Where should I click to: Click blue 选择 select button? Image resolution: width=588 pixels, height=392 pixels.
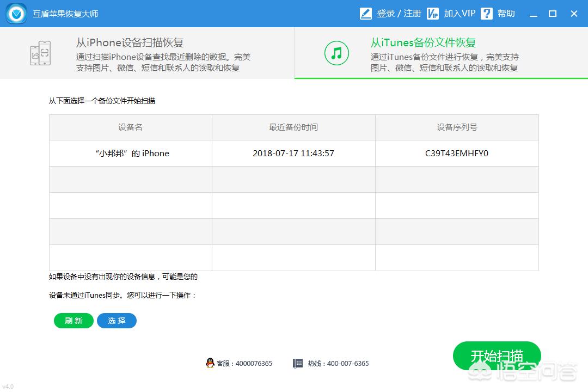coord(117,321)
